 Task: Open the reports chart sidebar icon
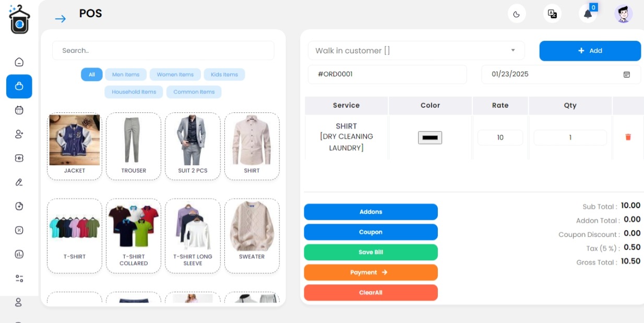(x=19, y=255)
